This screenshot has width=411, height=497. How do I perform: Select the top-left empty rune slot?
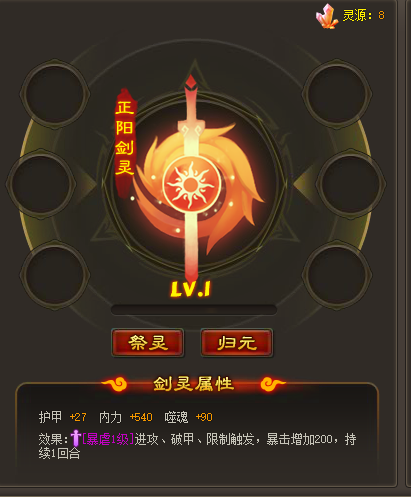(54, 94)
